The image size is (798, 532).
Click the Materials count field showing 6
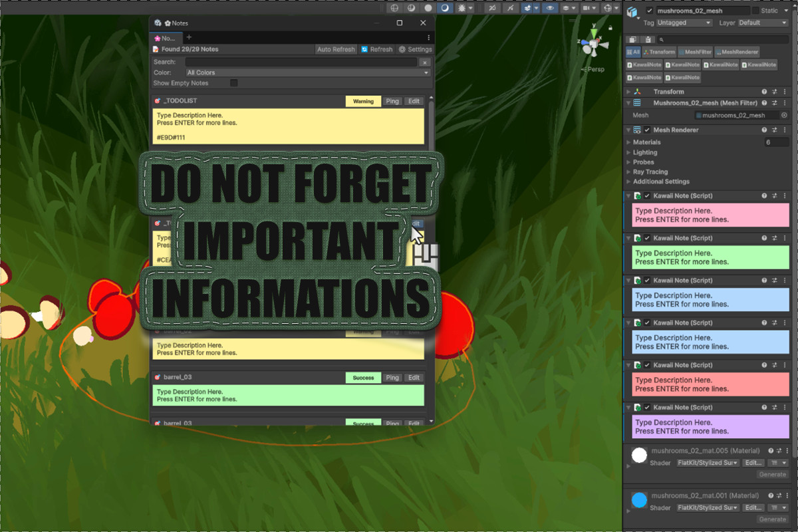coord(777,142)
